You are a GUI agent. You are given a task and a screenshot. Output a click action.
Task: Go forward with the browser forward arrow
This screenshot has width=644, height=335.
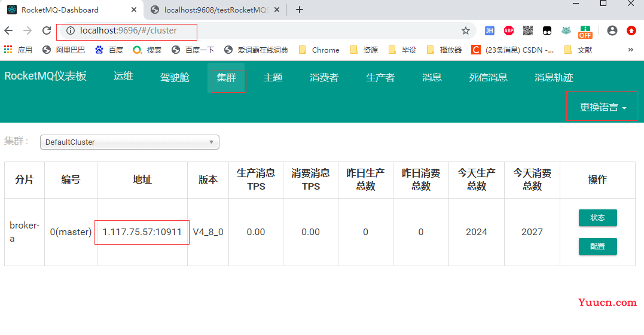[28, 31]
